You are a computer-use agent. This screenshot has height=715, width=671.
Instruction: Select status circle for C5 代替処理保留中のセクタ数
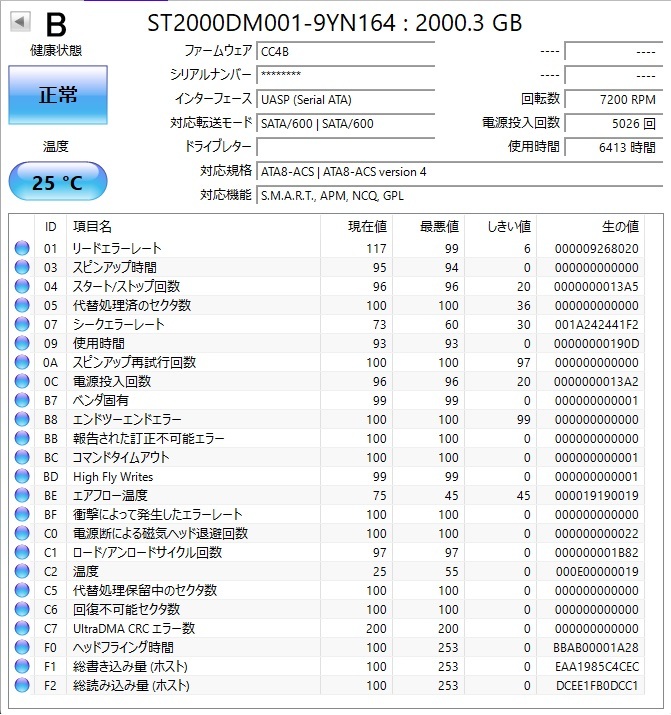point(22,590)
